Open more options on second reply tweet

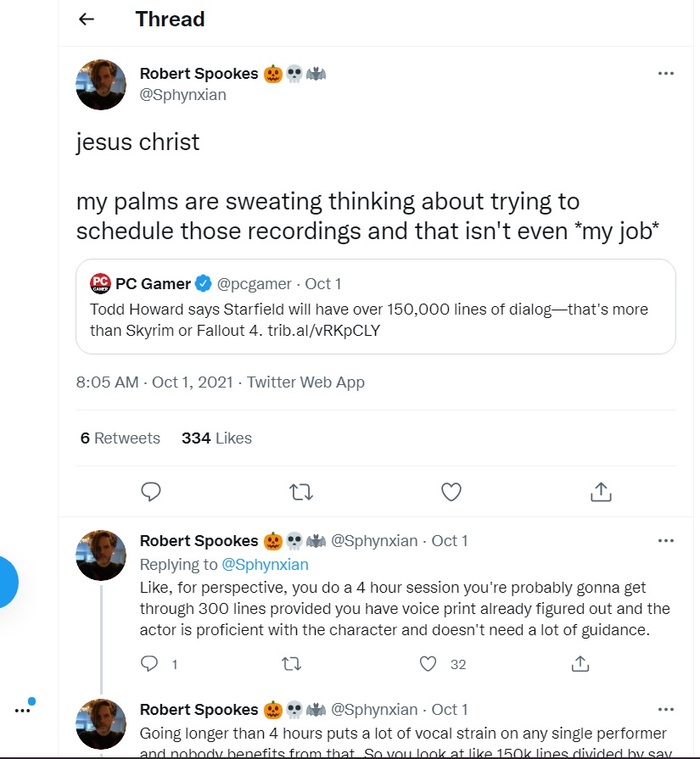[665, 709]
